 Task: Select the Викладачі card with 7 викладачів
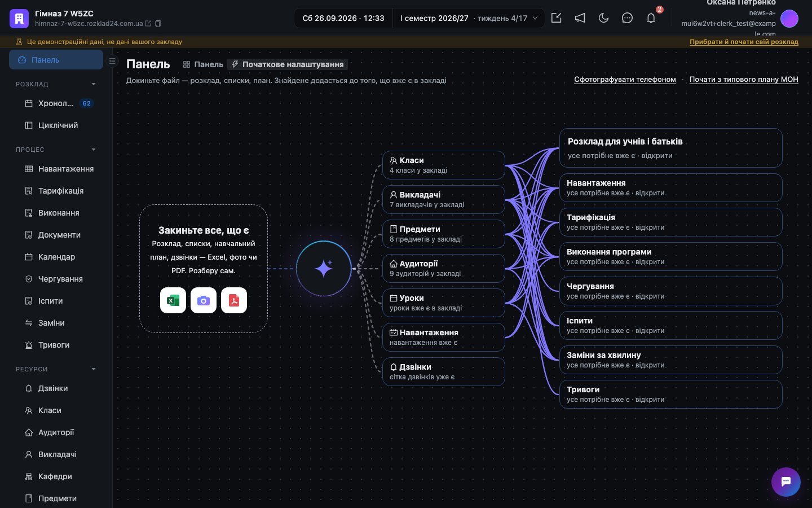[x=443, y=199]
